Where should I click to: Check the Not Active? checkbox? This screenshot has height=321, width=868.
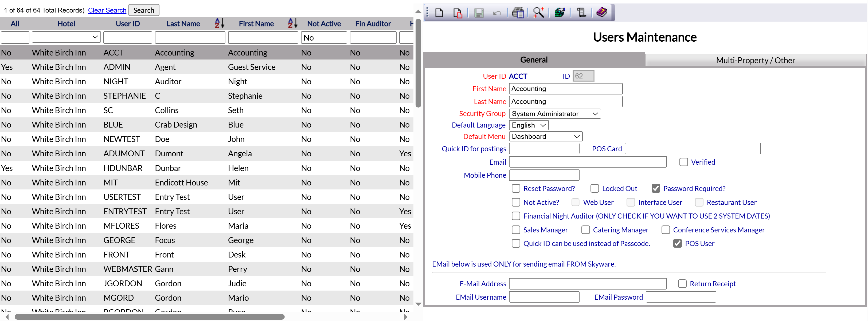pyautogui.click(x=516, y=202)
